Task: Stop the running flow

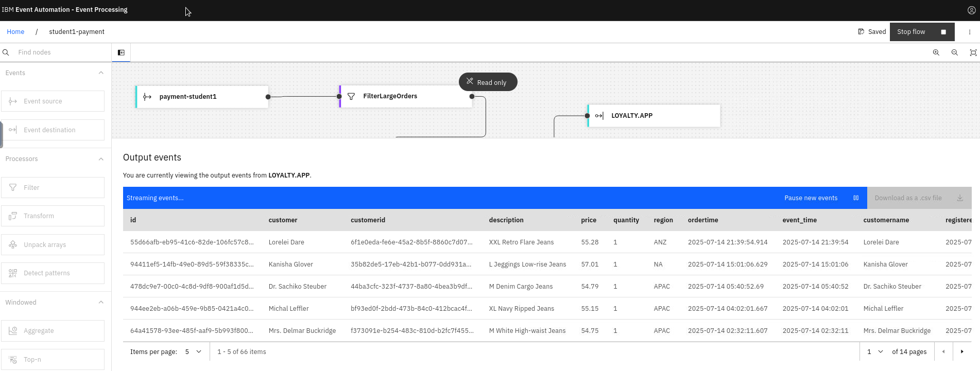Action: [921, 32]
